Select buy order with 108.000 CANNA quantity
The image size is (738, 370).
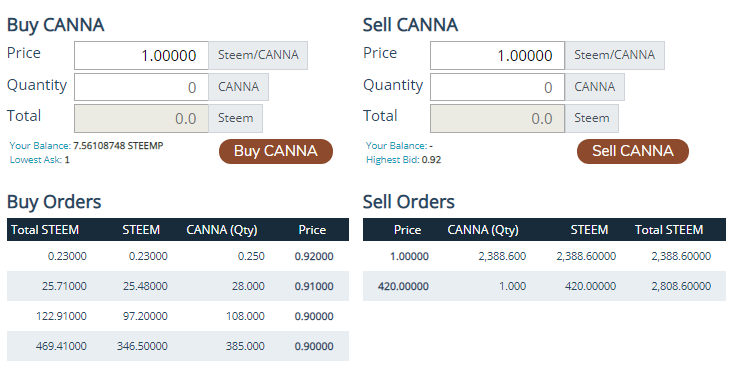tap(178, 316)
